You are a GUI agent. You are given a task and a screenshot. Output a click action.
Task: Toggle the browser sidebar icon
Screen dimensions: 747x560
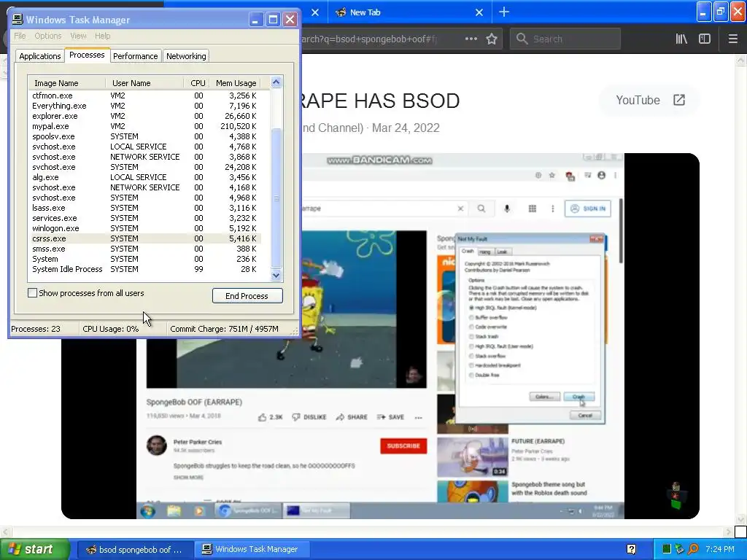pyautogui.click(x=705, y=39)
